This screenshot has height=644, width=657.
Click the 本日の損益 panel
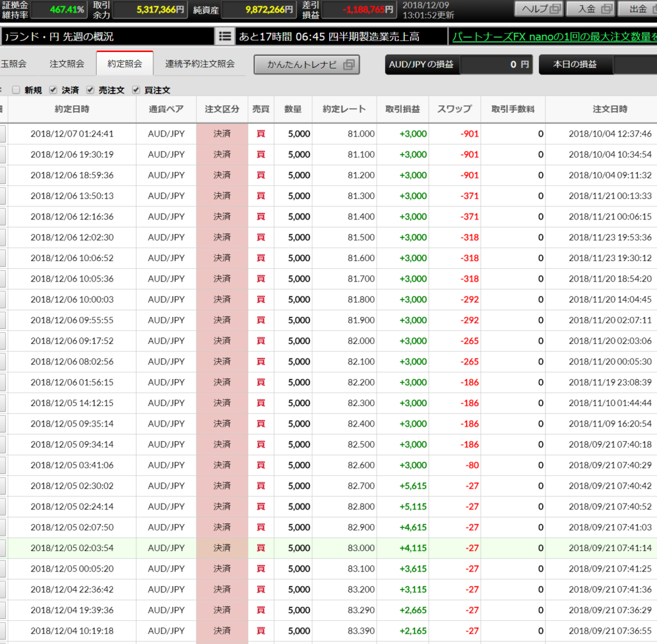coord(598,65)
